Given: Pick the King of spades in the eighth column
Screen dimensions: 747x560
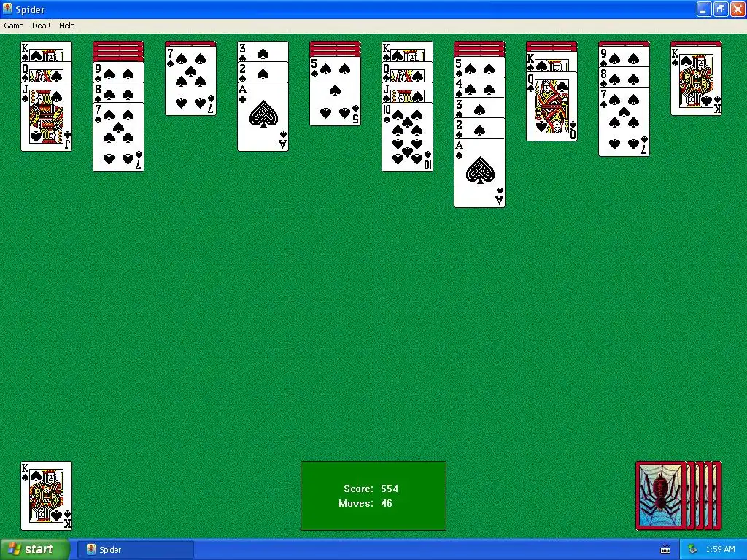Looking at the screenshot, I should coord(551,61).
